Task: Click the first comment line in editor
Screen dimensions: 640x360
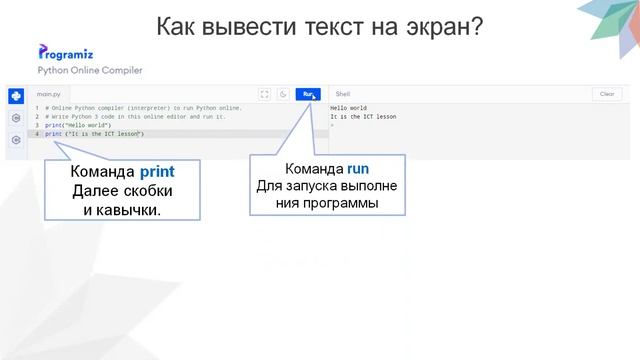Action: pyautogui.click(x=144, y=108)
